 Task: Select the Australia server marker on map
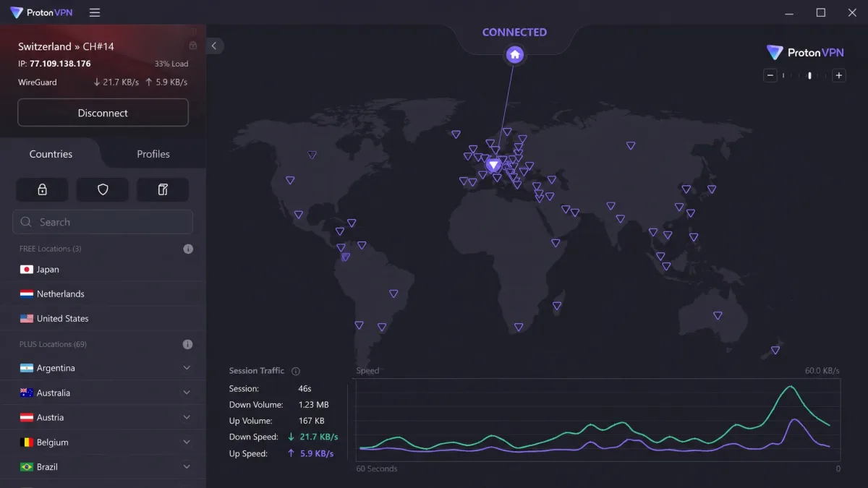point(718,315)
